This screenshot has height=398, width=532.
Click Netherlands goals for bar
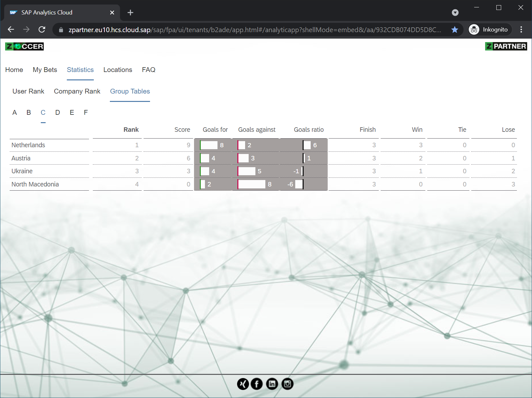(x=209, y=145)
